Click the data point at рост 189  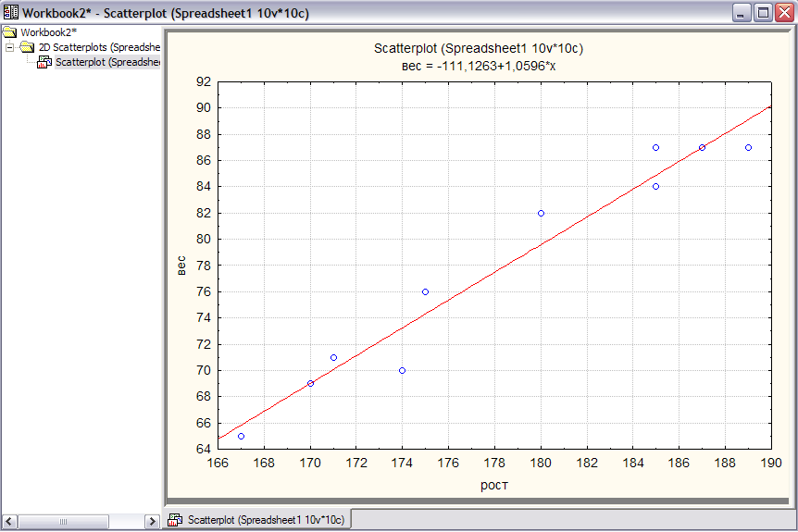(x=749, y=147)
